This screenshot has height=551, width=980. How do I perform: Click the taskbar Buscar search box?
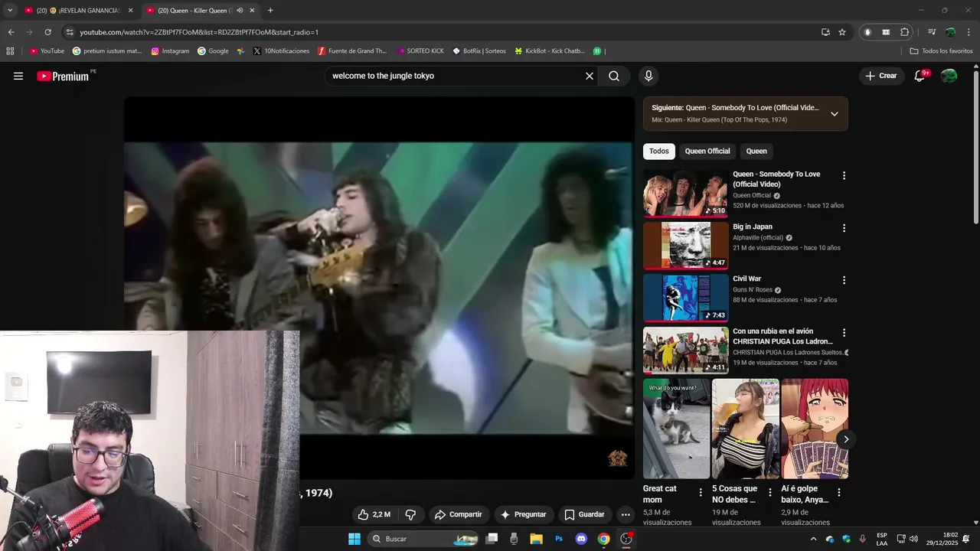point(423,539)
